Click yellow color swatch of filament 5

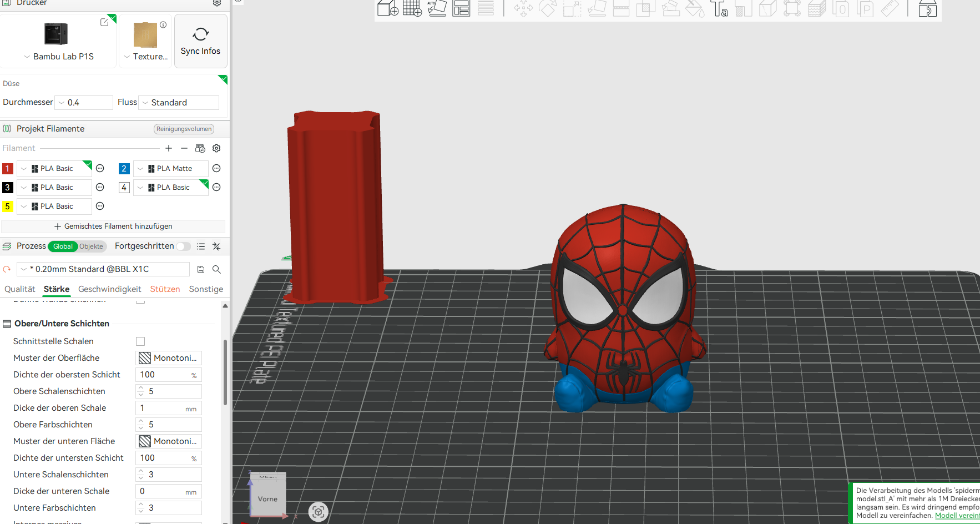8,206
